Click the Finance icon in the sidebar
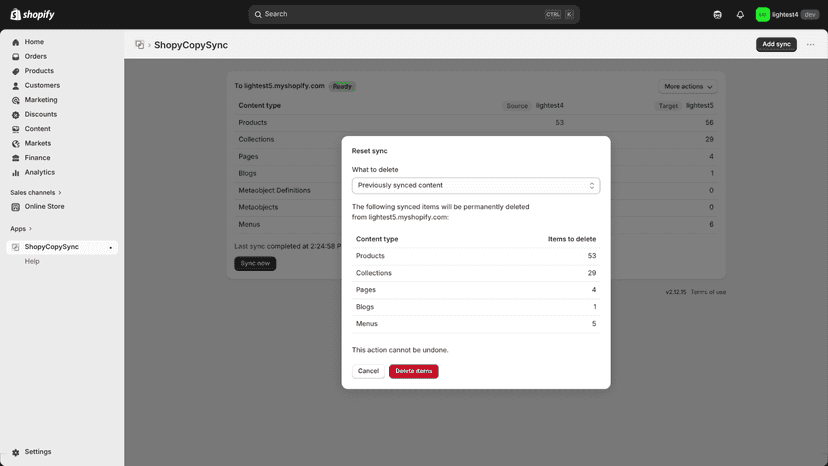Viewport: 828px width, 466px height. [16, 158]
